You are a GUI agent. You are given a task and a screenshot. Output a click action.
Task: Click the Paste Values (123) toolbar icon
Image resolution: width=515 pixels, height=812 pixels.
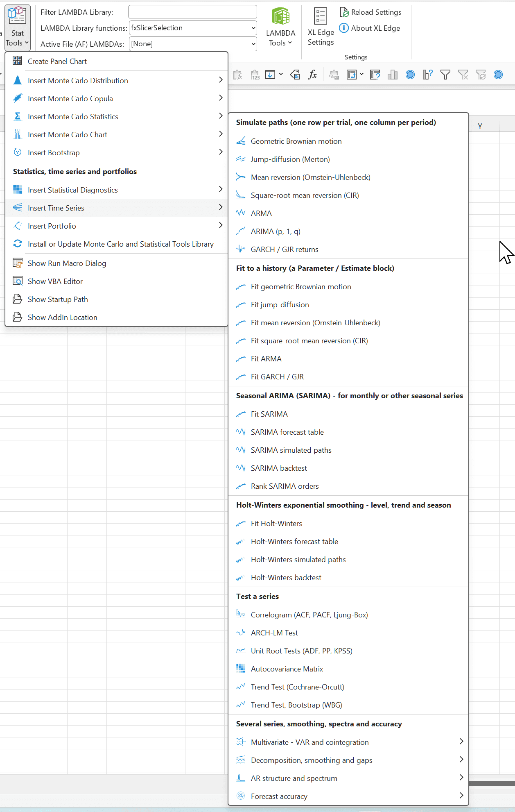pyautogui.click(x=255, y=75)
